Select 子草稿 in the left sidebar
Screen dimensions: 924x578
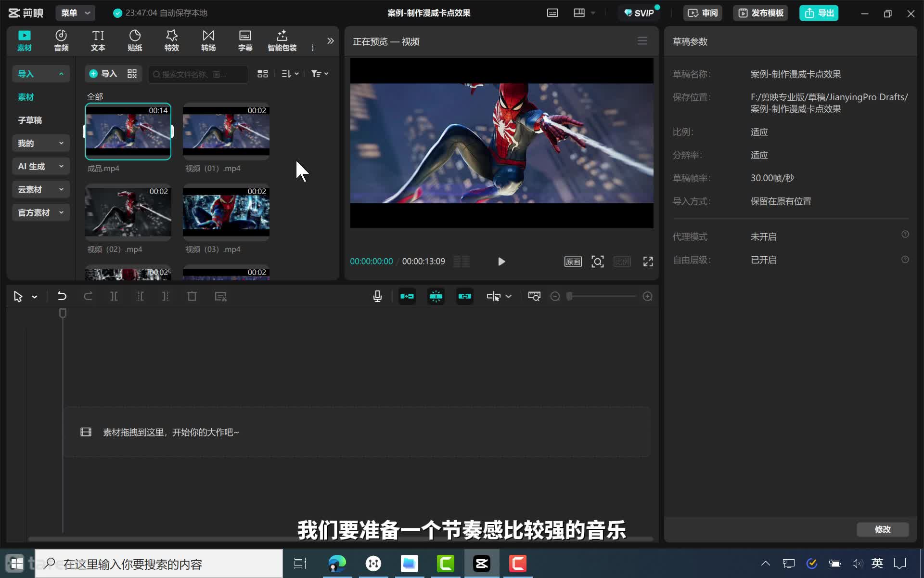point(30,120)
